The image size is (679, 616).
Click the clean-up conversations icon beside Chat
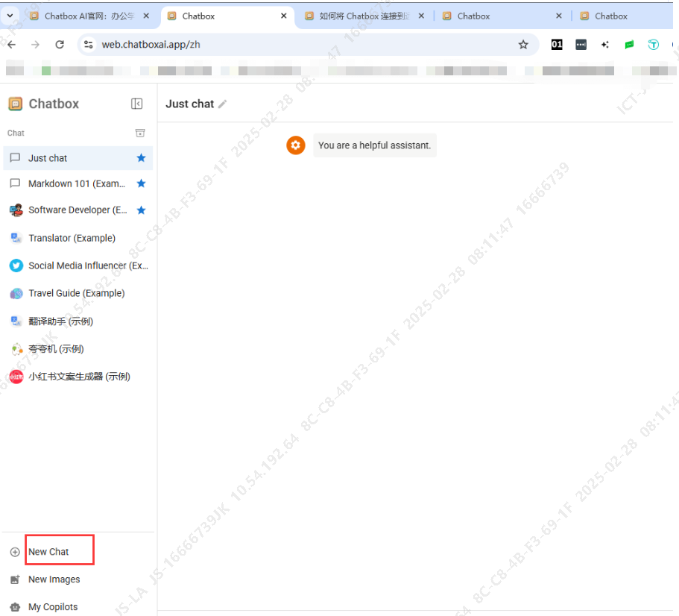(140, 133)
